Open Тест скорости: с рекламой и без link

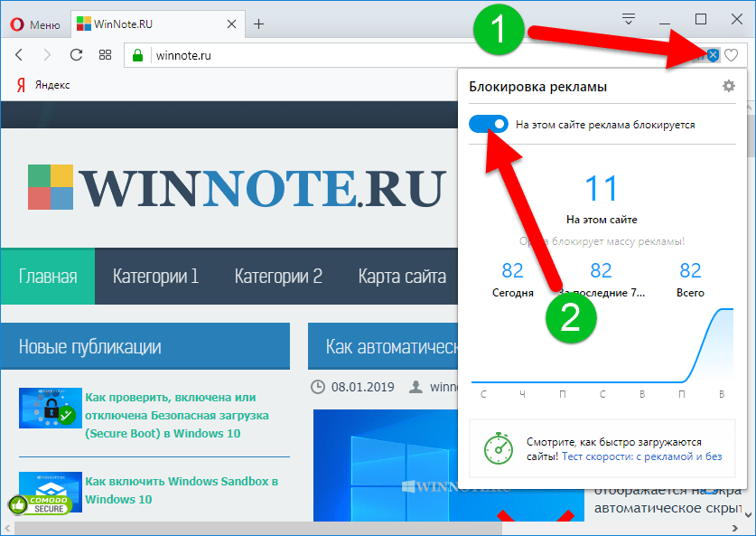click(641, 456)
